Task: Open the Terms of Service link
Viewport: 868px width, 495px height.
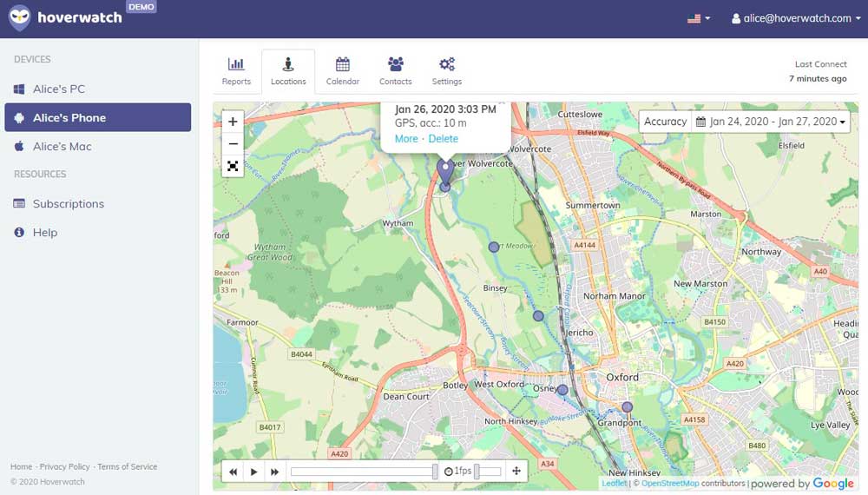Action: pyautogui.click(x=128, y=466)
